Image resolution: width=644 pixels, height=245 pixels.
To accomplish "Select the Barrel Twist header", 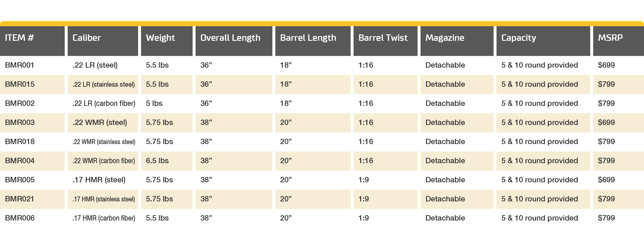I will pos(385,41).
